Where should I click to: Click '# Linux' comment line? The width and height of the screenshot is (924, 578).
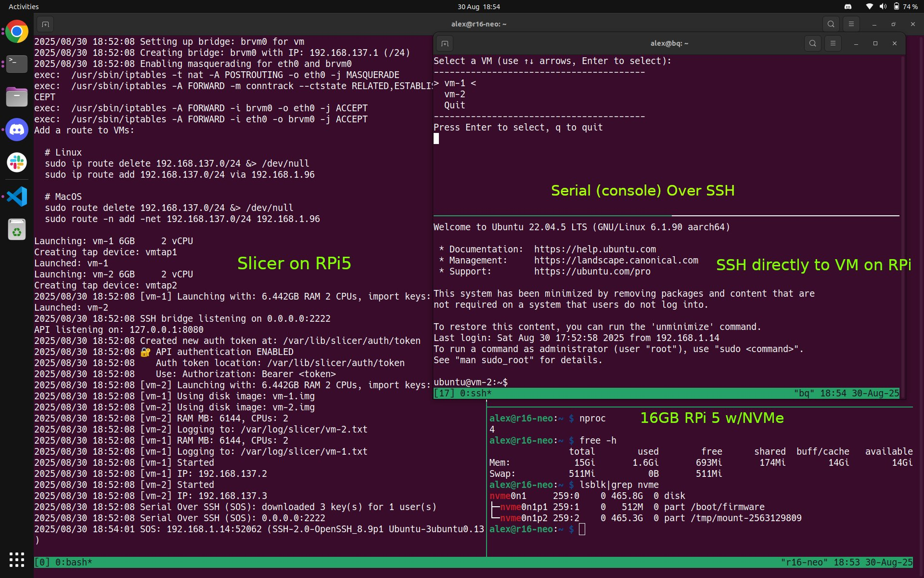[63, 153]
